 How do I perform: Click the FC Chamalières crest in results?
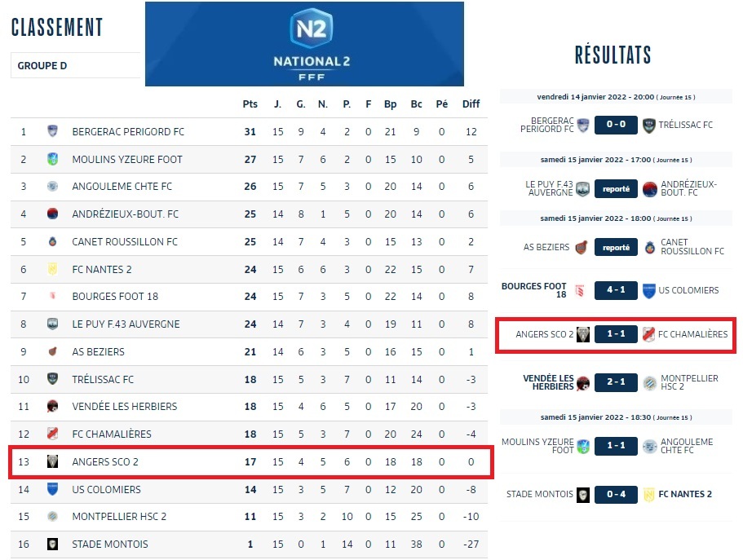tap(649, 334)
